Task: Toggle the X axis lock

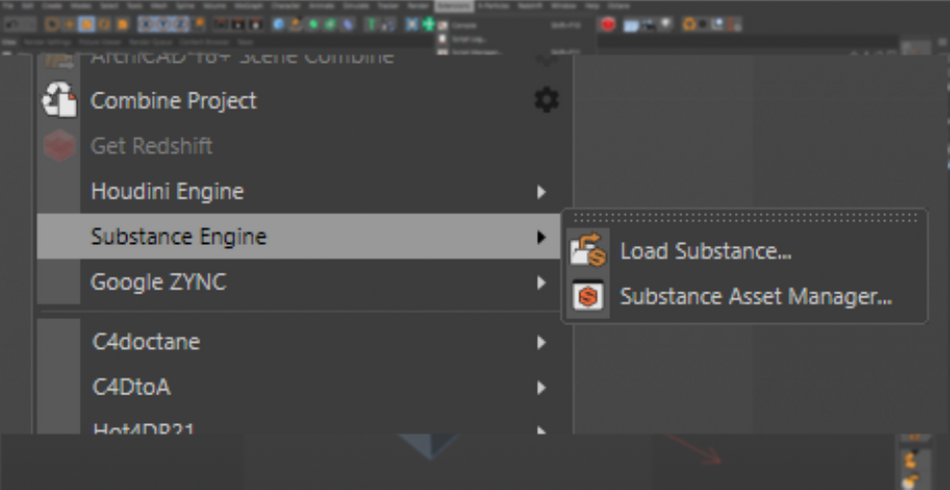Action: (x=146, y=24)
